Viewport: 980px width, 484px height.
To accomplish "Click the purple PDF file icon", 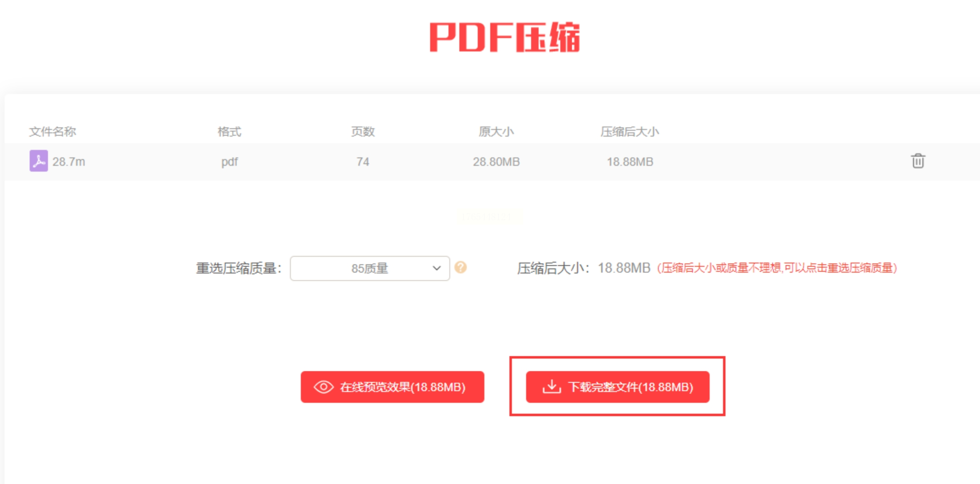I will tap(38, 161).
